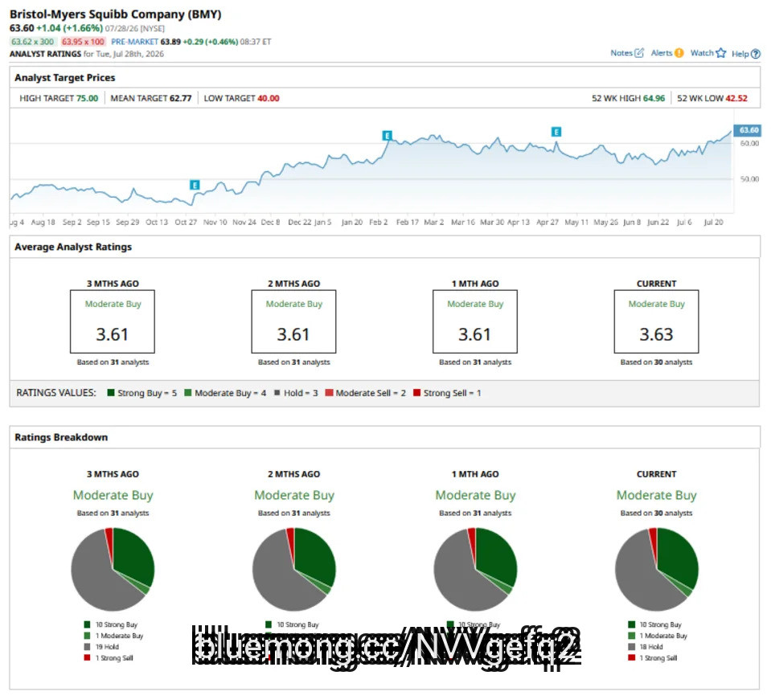The height and width of the screenshot is (700, 771).
Task: Click the MEAN TARGET 62.77 value
Action: (180, 98)
